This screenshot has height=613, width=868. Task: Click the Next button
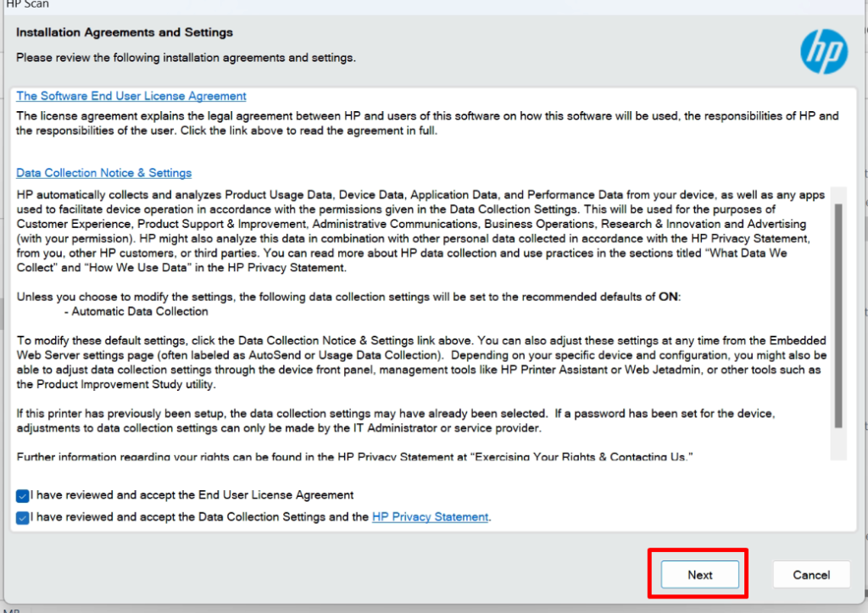click(699, 575)
